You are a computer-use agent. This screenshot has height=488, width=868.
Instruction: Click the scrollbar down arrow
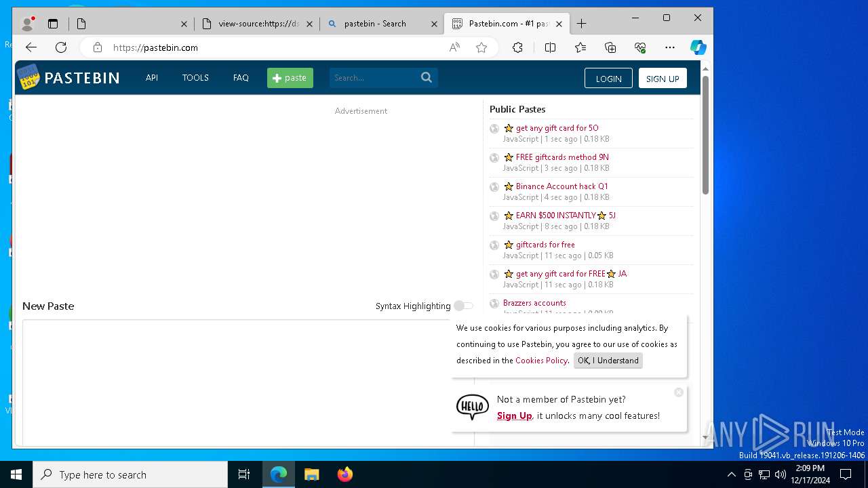pyautogui.click(x=705, y=439)
